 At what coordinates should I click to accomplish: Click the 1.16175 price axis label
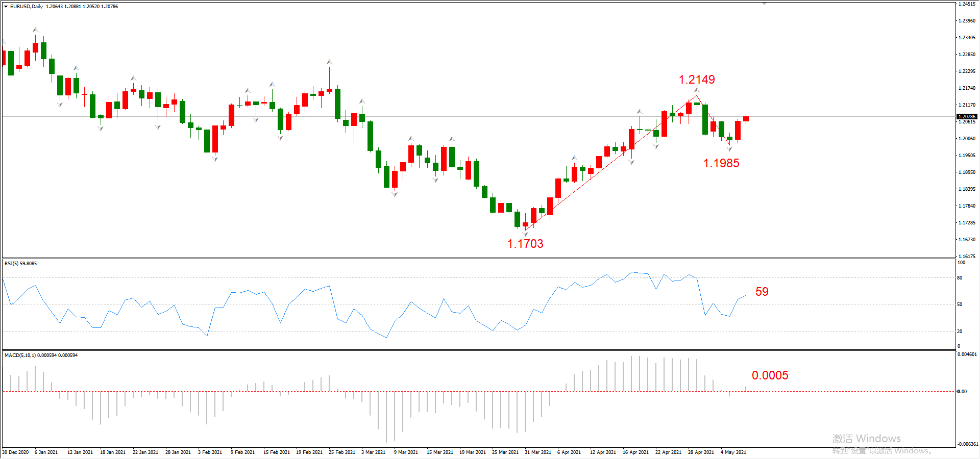point(967,257)
